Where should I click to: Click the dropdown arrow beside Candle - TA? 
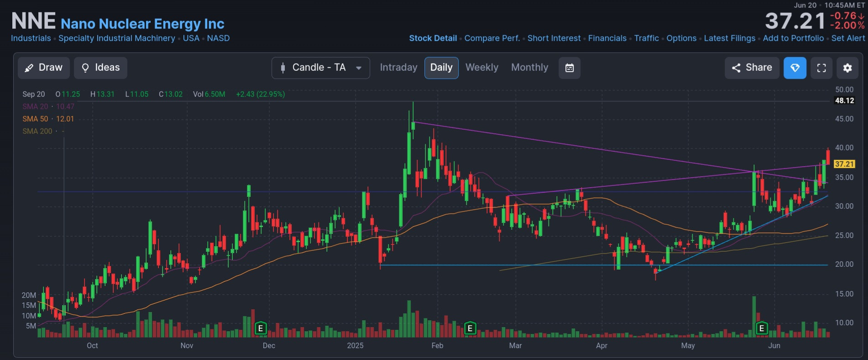point(359,68)
